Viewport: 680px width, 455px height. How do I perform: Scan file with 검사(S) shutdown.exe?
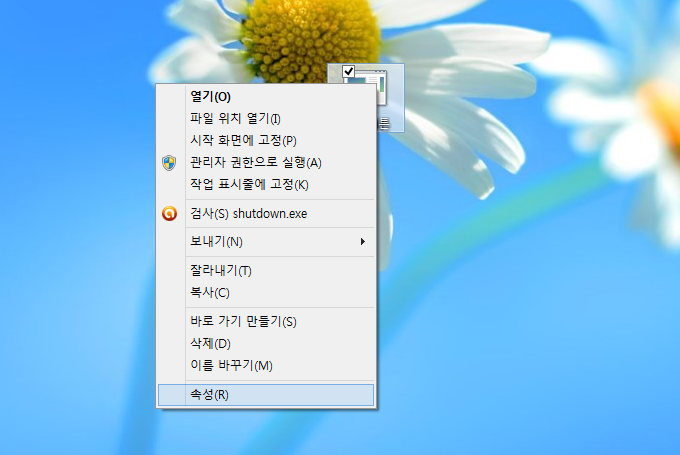coord(266,213)
